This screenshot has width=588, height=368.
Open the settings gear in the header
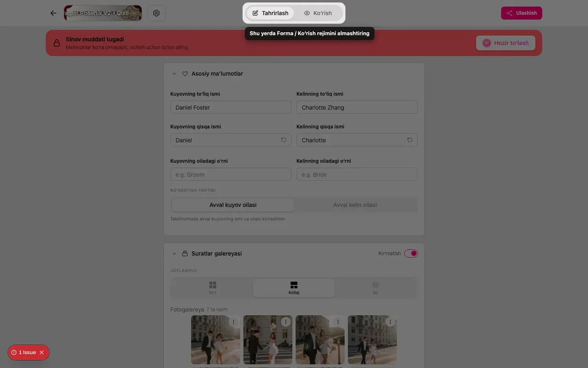156,13
